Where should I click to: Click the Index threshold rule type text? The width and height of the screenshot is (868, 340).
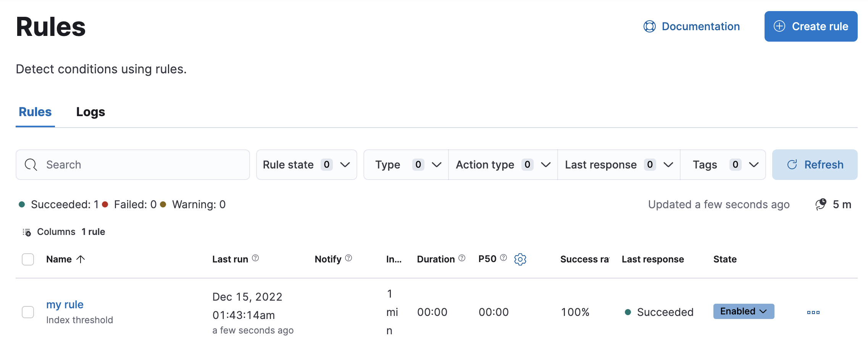click(79, 320)
